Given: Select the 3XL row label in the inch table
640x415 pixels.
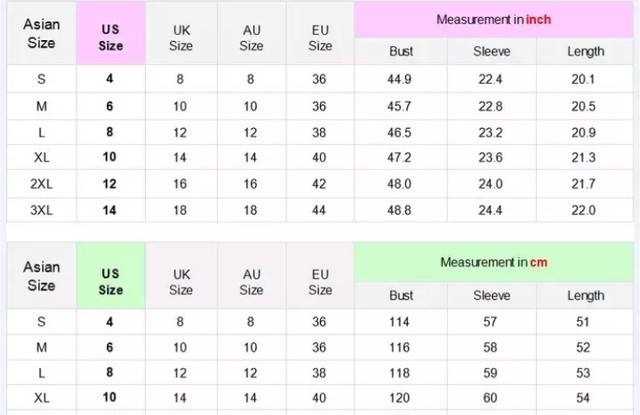Looking at the screenshot, I should [42, 210].
